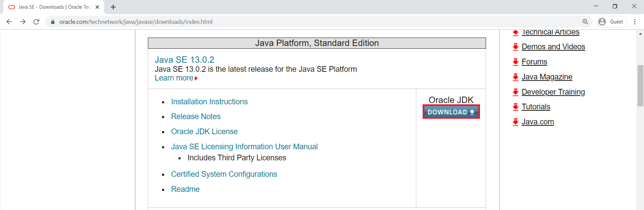The width and height of the screenshot is (644, 210).
Task: Restore down the browser window
Action: point(615,6)
